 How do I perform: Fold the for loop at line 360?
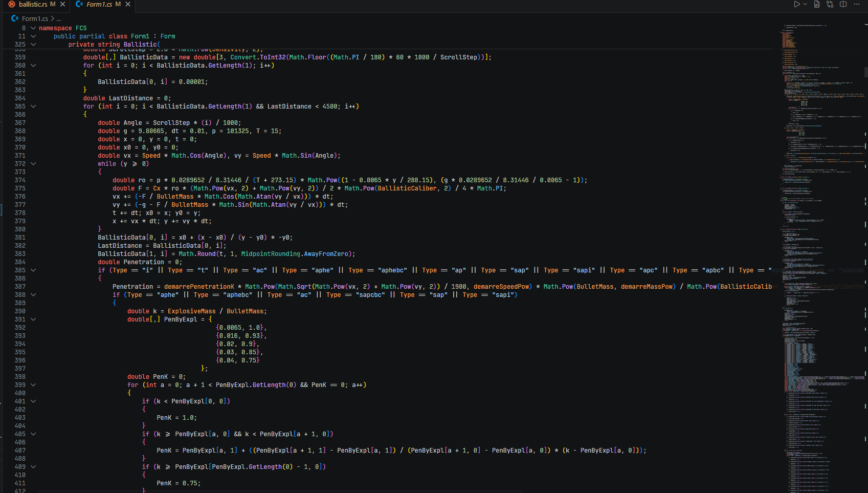pos(33,66)
